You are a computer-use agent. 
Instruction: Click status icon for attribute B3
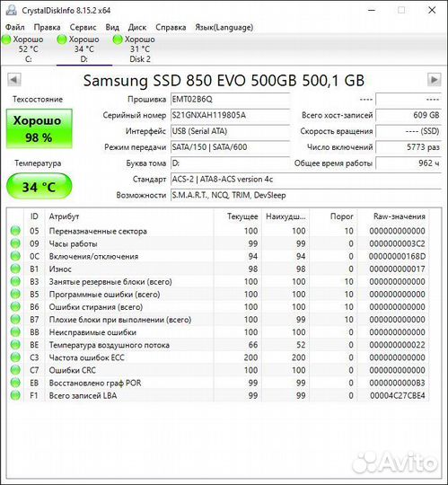[15, 281]
